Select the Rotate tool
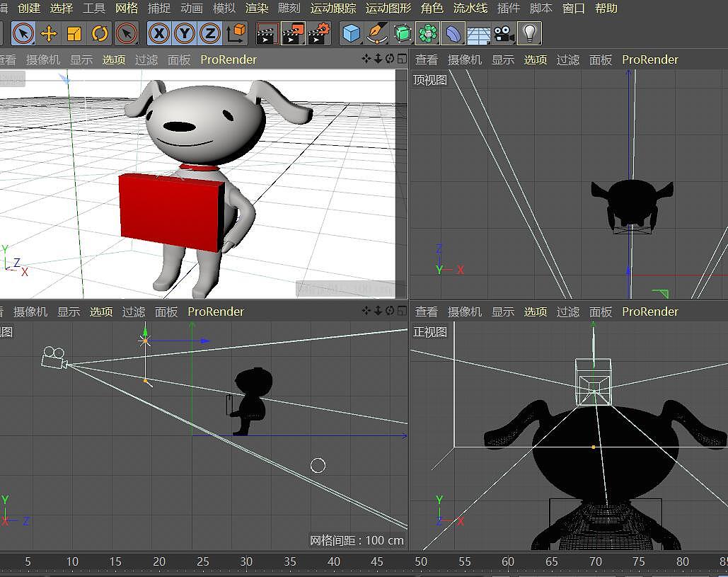The height and width of the screenshot is (577, 728). [x=100, y=33]
